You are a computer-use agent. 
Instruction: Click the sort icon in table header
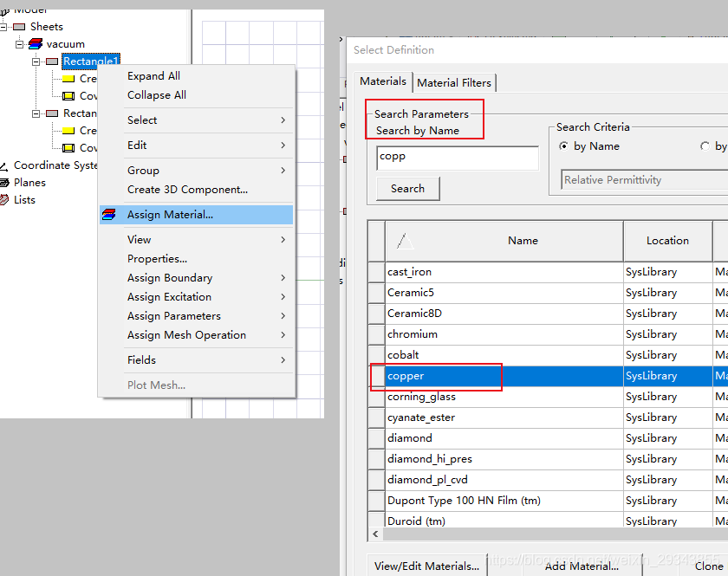pos(404,241)
